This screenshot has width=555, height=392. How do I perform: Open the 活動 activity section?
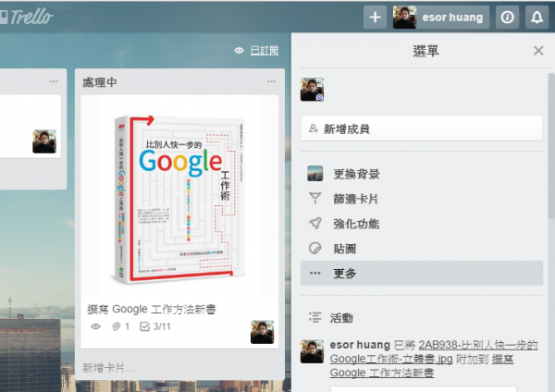(x=341, y=318)
